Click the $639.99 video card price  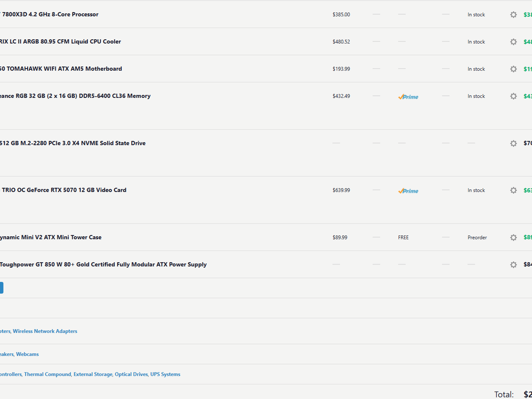tap(341, 190)
